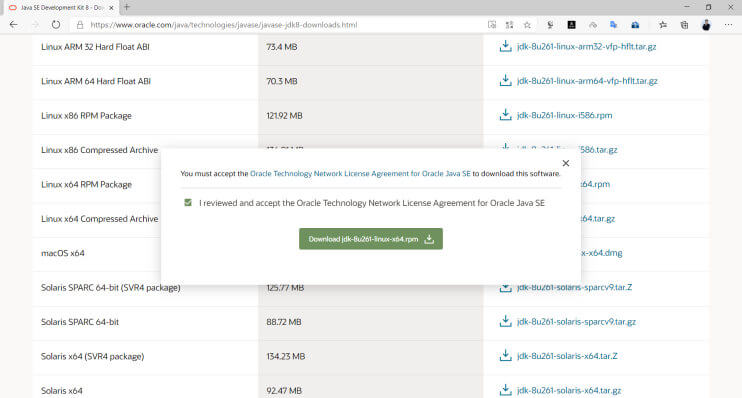Screen dimensions: 742x398
Task: Open the QR/apps grid icon in address bar
Action: 509,25
